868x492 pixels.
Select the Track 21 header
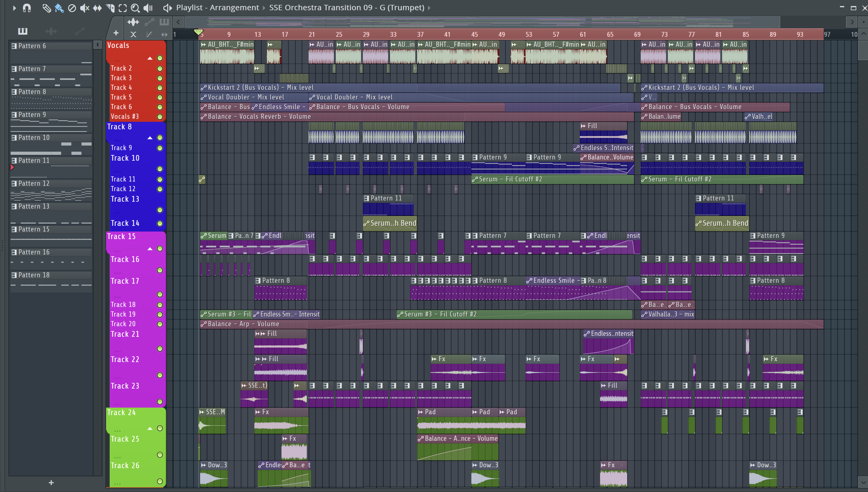point(137,341)
